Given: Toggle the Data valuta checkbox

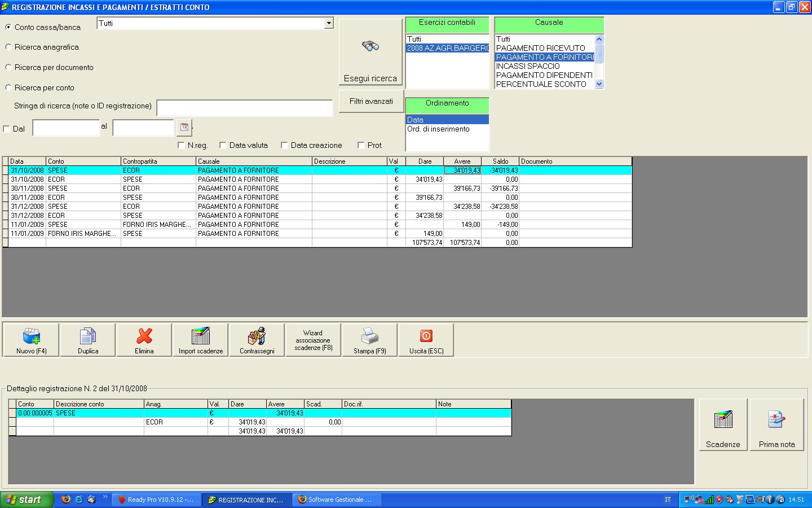Looking at the screenshot, I should [223, 145].
